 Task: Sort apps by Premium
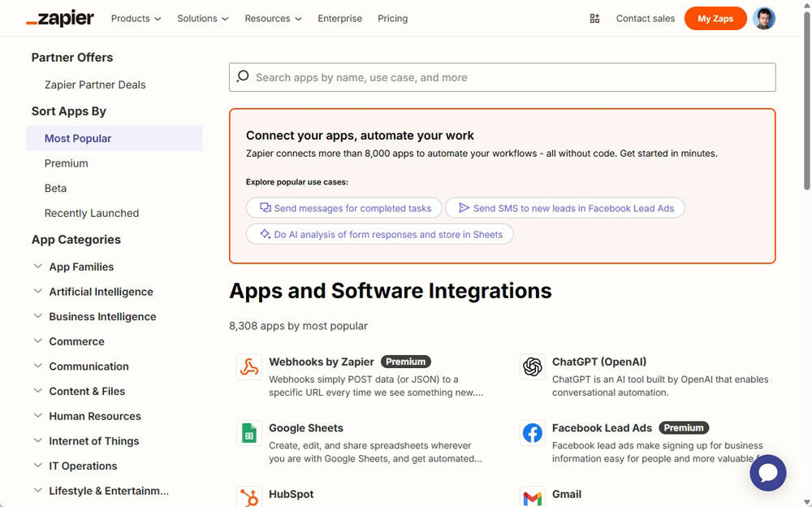pyautogui.click(x=67, y=163)
